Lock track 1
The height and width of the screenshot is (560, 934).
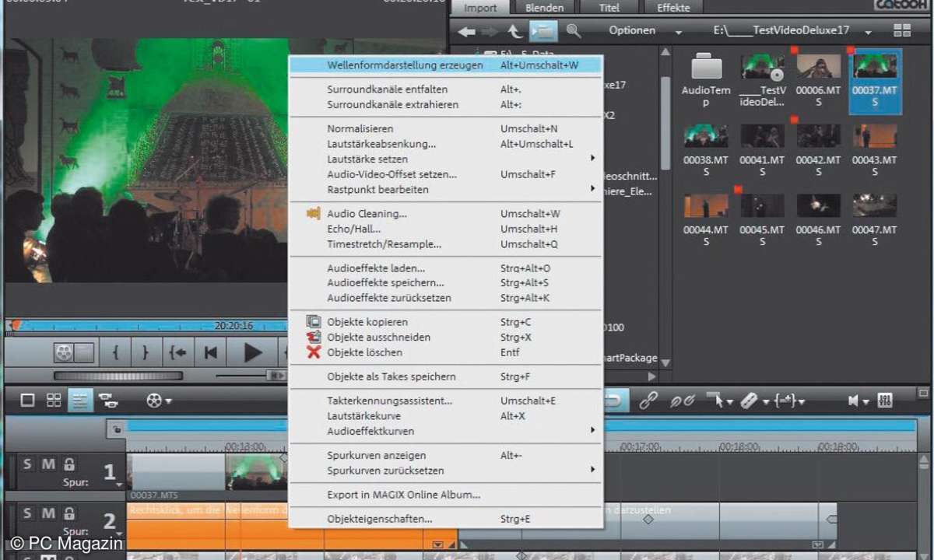[x=69, y=464]
